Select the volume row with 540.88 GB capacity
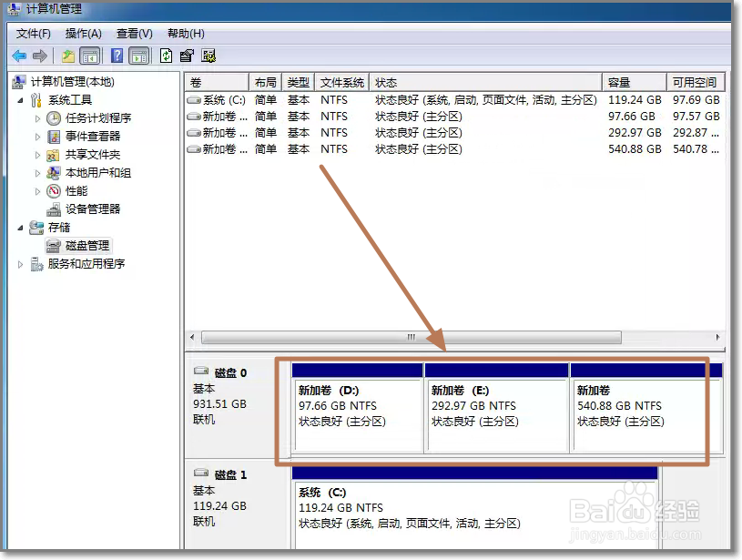The image size is (742, 560). coord(454,149)
